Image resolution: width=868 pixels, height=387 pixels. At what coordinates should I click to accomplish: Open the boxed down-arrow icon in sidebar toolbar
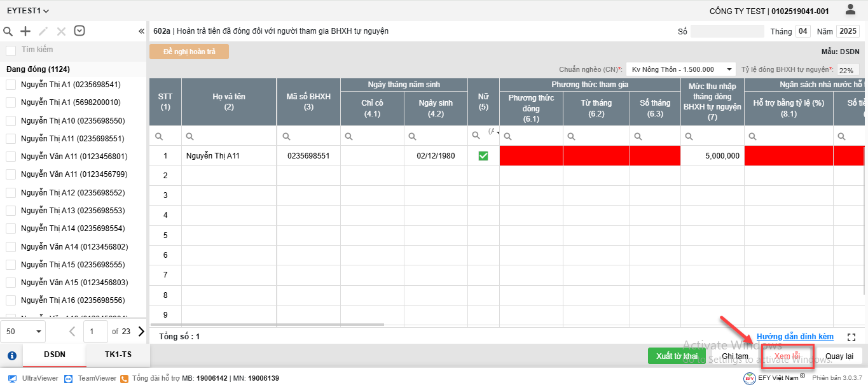(79, 31)
